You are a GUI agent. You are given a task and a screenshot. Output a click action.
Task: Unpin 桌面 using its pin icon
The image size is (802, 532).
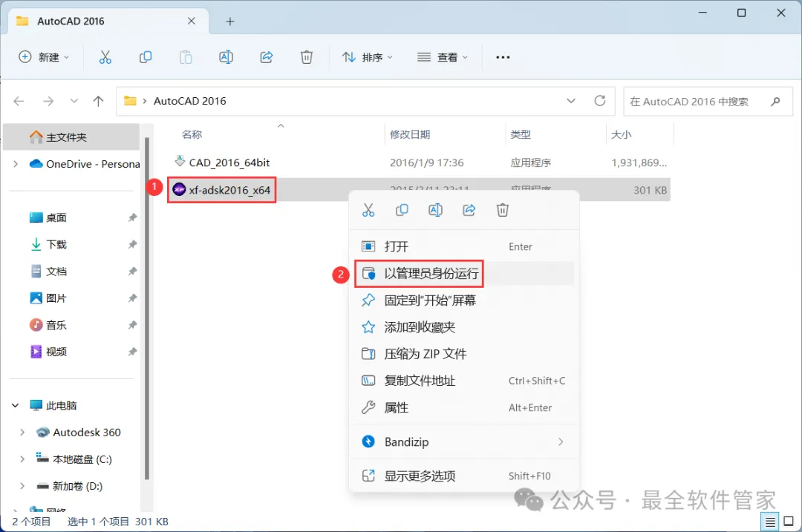(132, 217)
